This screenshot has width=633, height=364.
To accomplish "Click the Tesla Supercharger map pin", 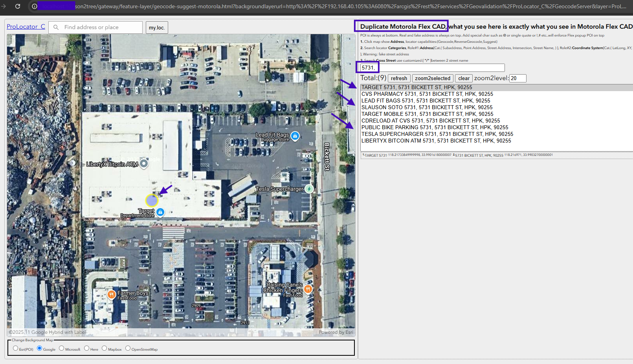I will (309, 189).
